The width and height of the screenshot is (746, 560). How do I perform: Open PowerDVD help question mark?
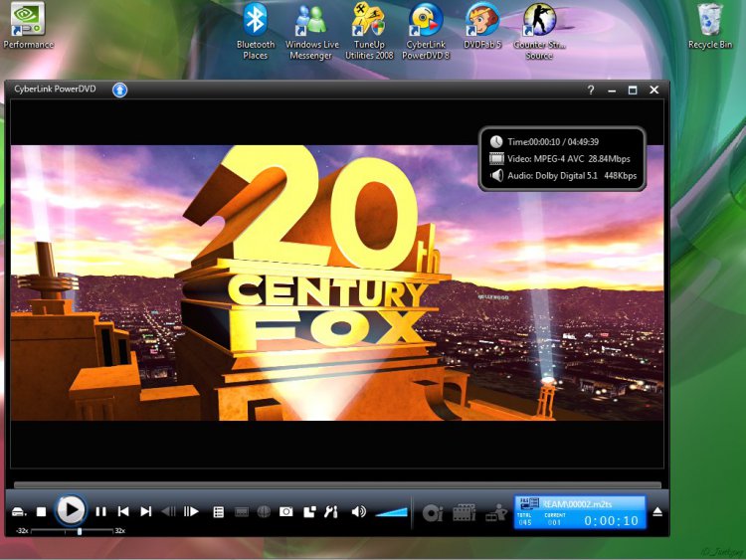tap(591, 90)
